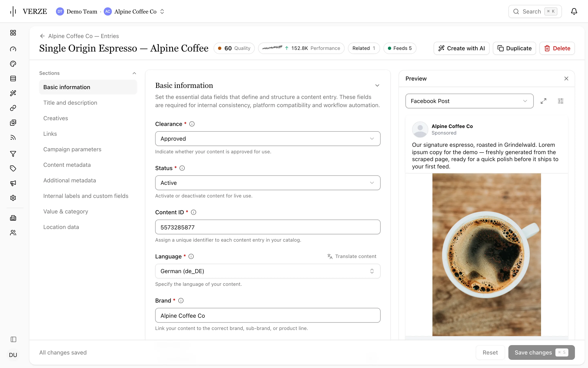Go to Internal labels and custom fields
The width and height of the screenshot is (588, 368).
pos(86,196)
